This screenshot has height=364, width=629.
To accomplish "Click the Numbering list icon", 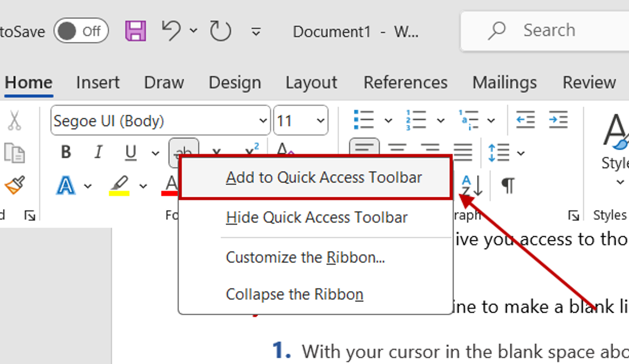I will tap(416, 120).
